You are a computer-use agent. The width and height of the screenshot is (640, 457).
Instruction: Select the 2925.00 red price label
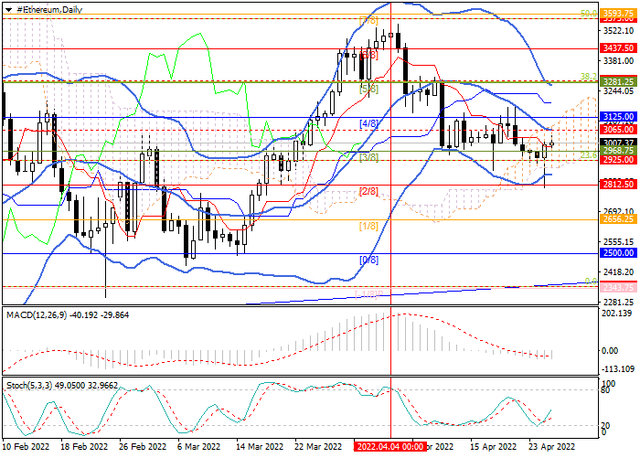click(618, 160)
